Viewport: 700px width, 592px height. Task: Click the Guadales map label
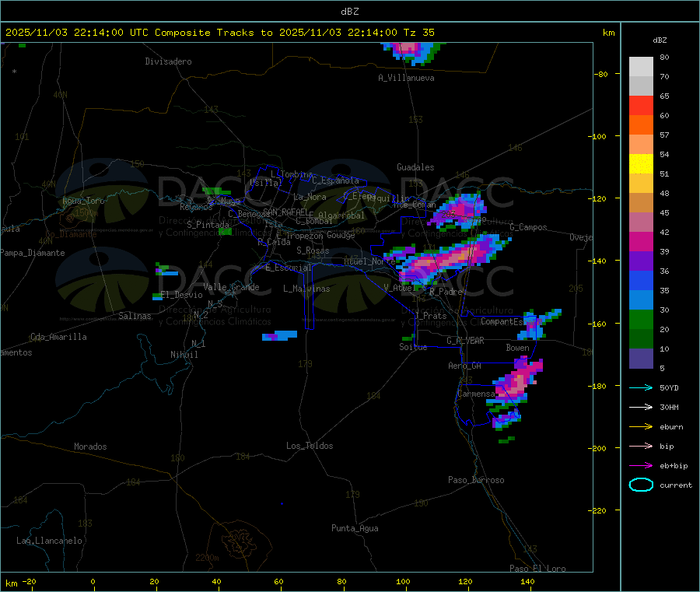(415, 167)
